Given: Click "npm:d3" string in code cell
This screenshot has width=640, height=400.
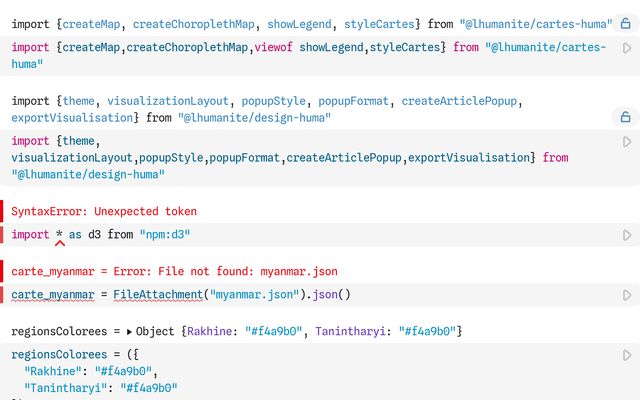Looking at the screenshot, I should click(165, 235).
